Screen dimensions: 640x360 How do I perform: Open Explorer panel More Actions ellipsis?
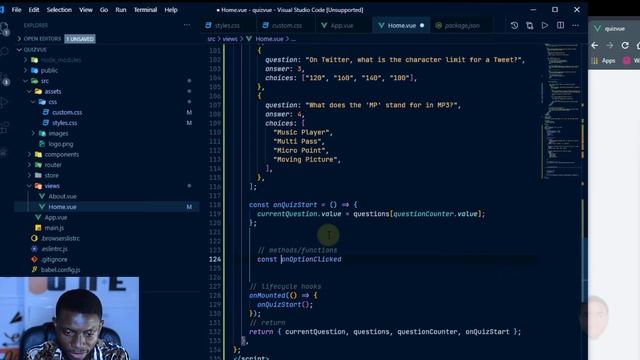(x=187, y=25)
